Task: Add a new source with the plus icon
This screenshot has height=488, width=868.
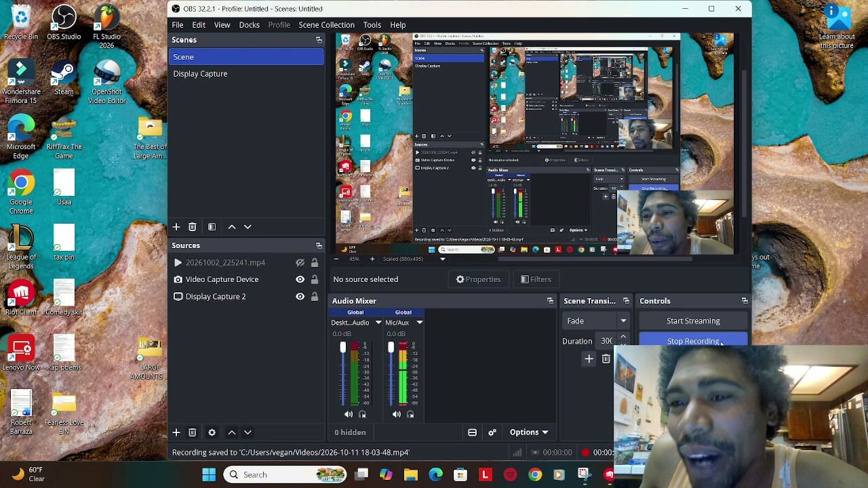Action: (x=176, y=432)
